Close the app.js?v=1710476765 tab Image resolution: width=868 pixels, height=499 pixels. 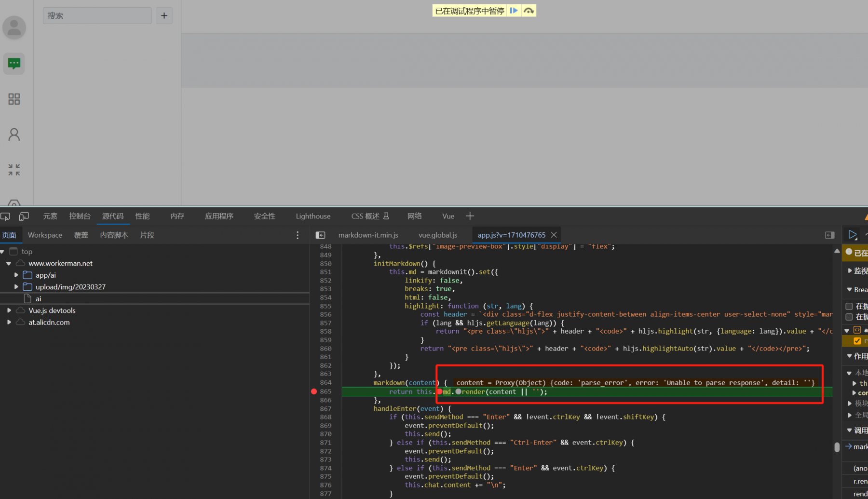click(554, 235)
